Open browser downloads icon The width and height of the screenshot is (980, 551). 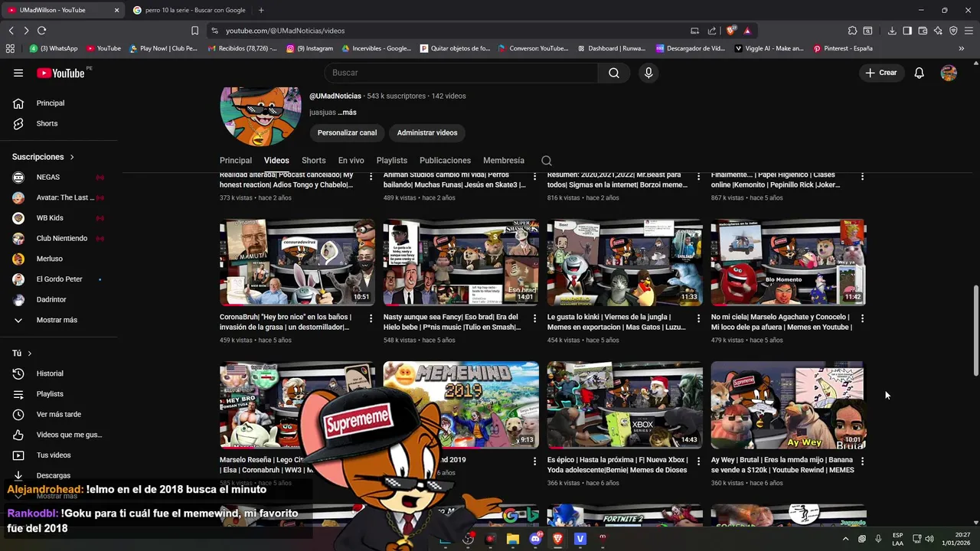pyautogui.click(x=892, y=31)
